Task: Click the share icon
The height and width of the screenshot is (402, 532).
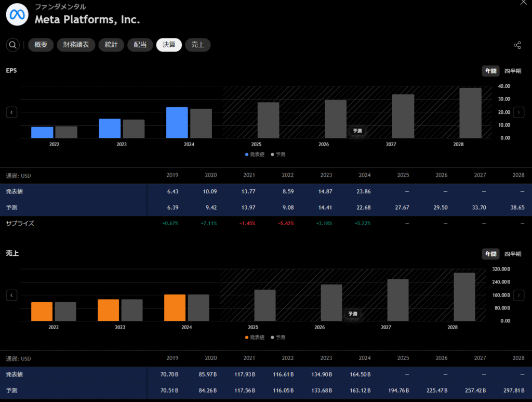Action: coord(517,45)
